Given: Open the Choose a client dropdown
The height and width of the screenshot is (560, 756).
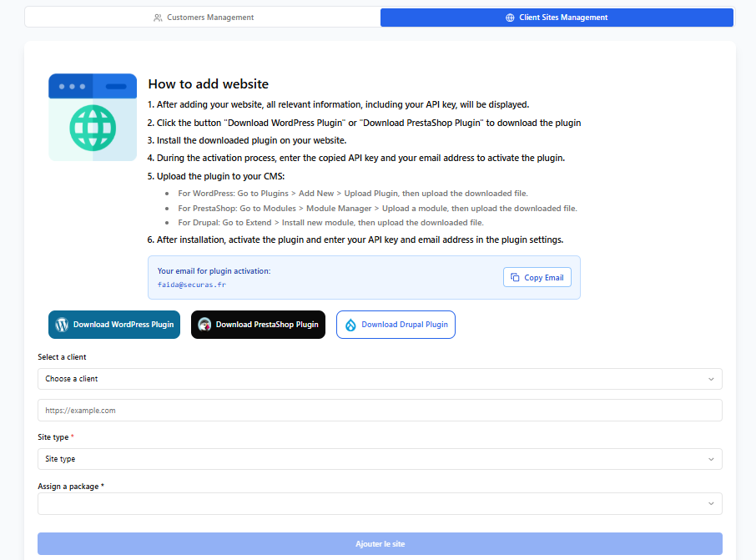Looking at the screenshot, I should (380, 378).
